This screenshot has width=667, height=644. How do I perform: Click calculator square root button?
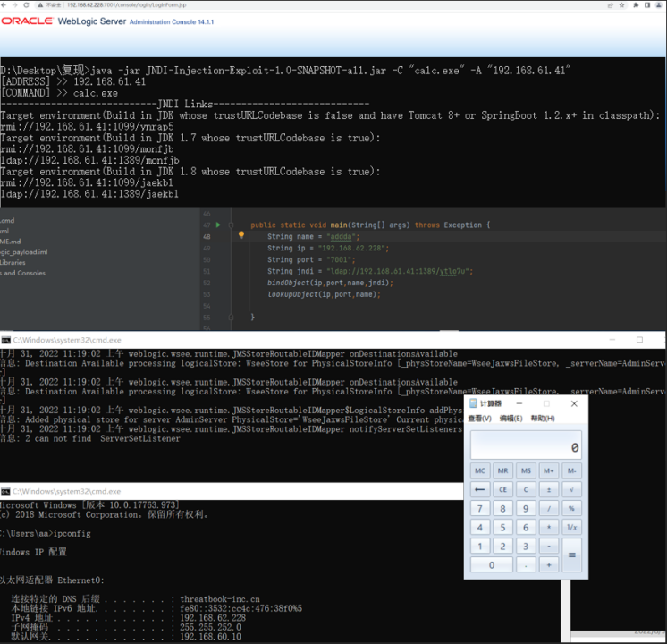point(571,489)
